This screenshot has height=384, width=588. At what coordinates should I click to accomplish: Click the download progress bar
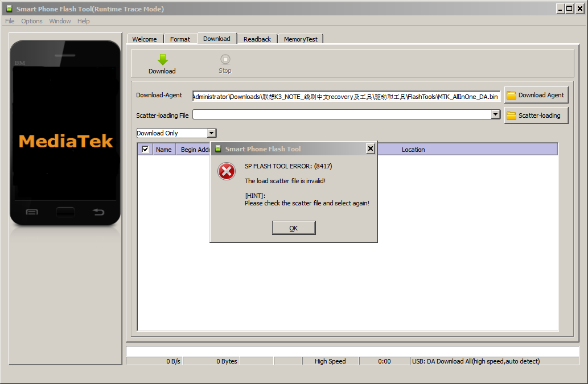coord(352,351)
